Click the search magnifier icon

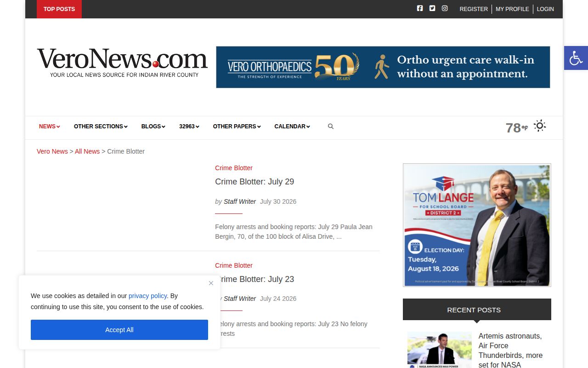tap(331, 126)
